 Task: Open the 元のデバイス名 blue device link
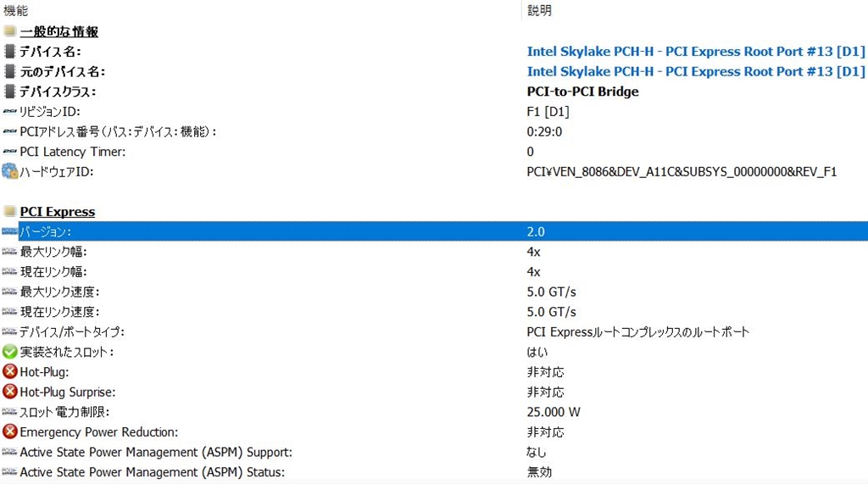click(695, 72)
